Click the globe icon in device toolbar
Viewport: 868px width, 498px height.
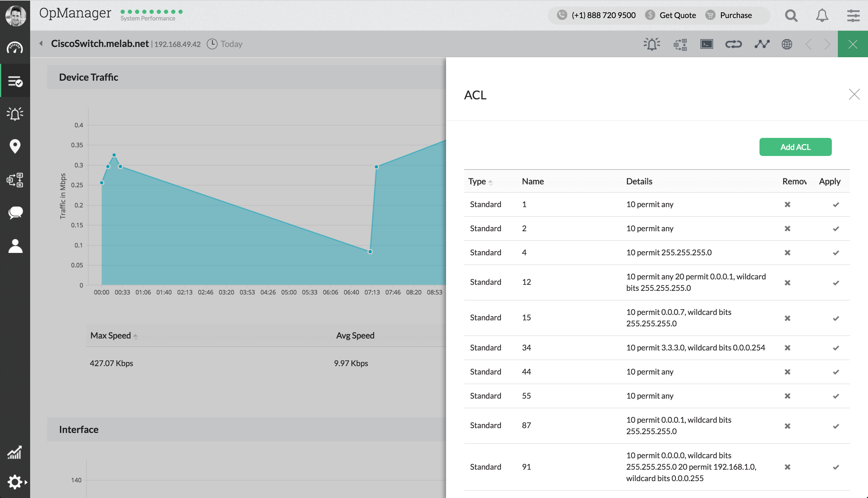787,44
